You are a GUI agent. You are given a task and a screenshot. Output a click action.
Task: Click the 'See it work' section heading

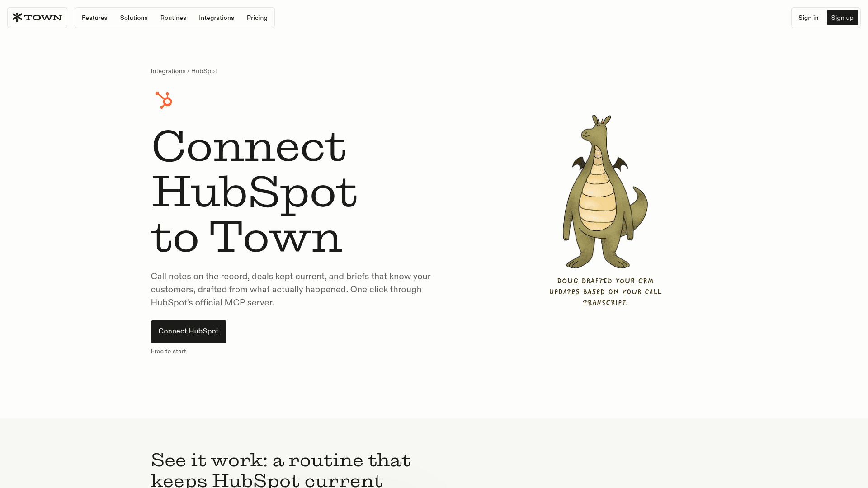[281, 470]
